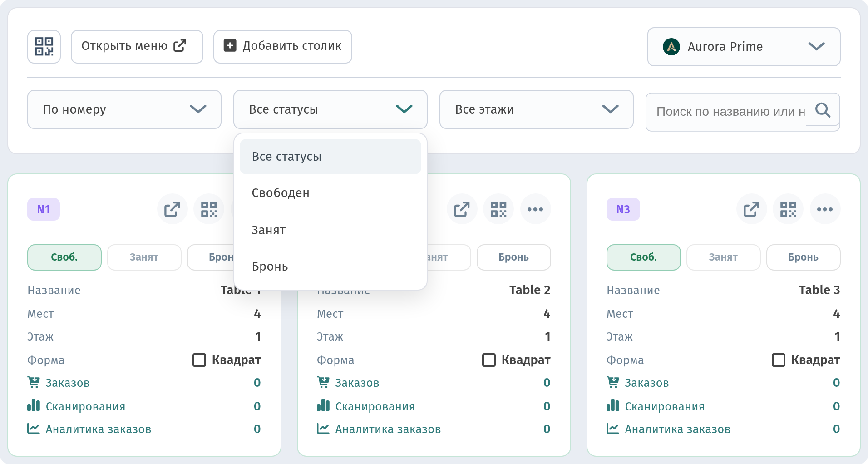The height and width of the screenshot is (464, 868).
Task: Choose Свободен status option
Action: click(x=330, y=193)
